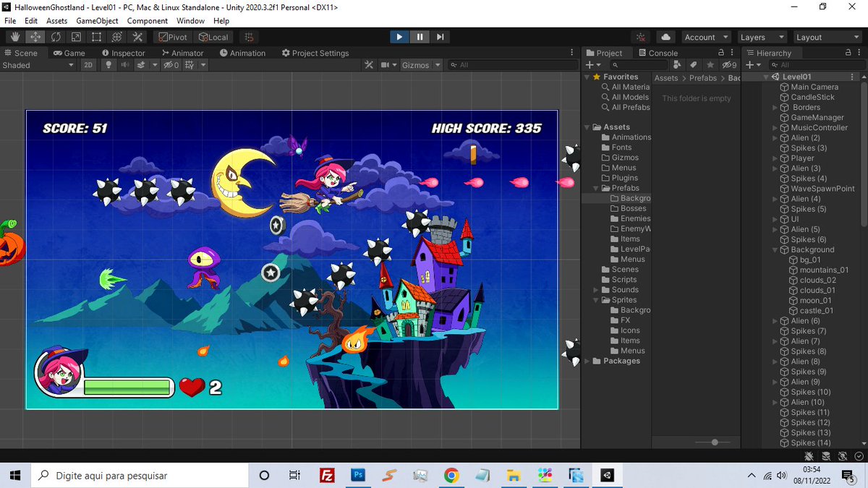Open scene component tools wrench icon

point(369,65)
